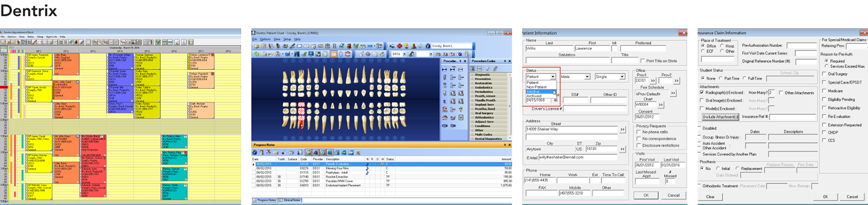Screen dimensions: 868x205
Task: Expand the Endodontics procedure code category
Action: [472, 88]
